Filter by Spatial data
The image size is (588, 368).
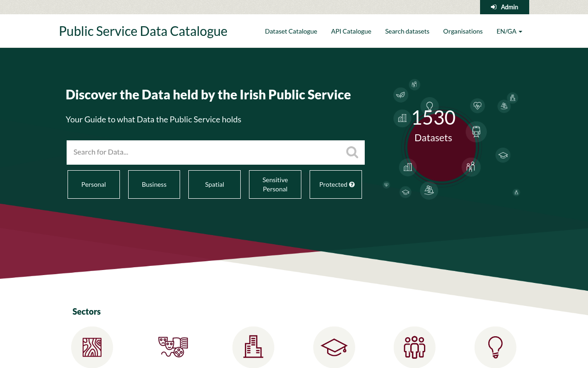pyautogui.click(x=215, y=184)
